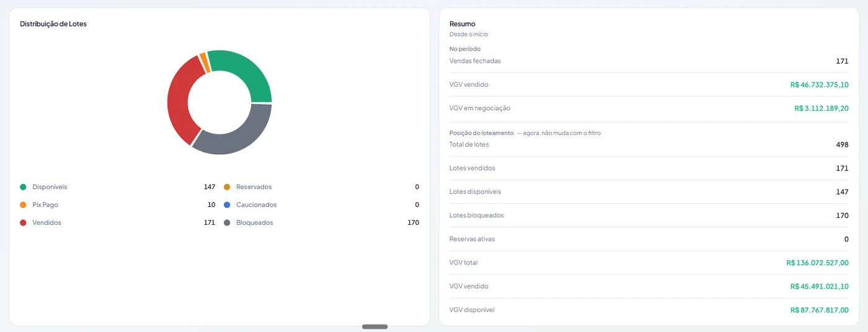Click the Reservados legend label
The height and width of the screenshot is (332, 868).
coord(254,187)
